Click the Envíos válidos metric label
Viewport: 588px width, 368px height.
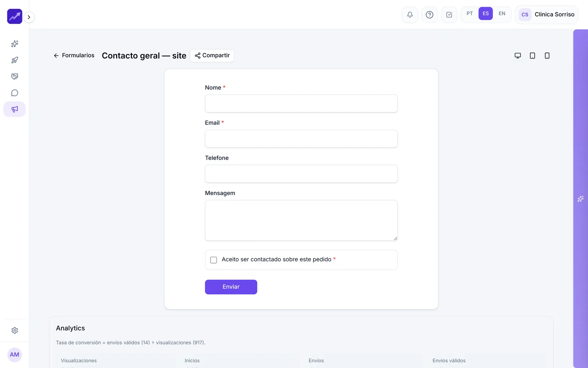point(449,361)
